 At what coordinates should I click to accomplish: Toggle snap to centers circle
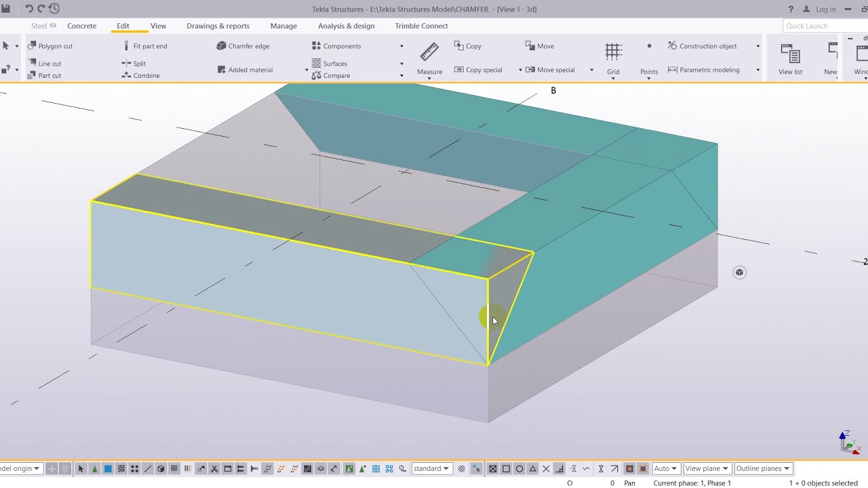[x=519, y=468]
